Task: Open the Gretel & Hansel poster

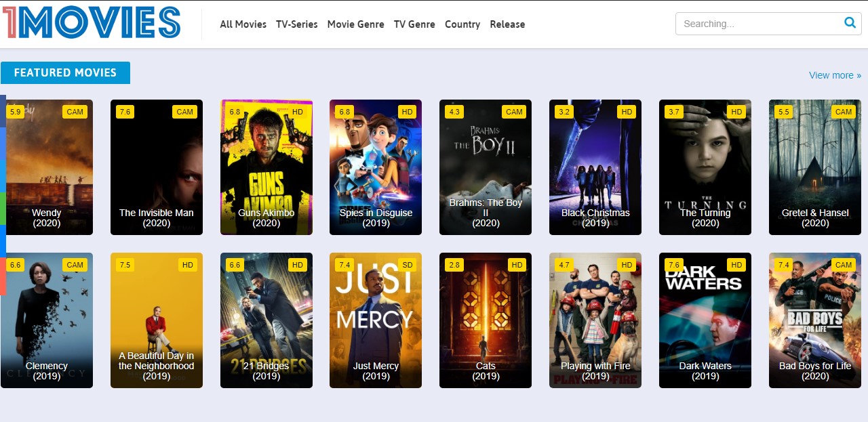Action: [815, 167]
